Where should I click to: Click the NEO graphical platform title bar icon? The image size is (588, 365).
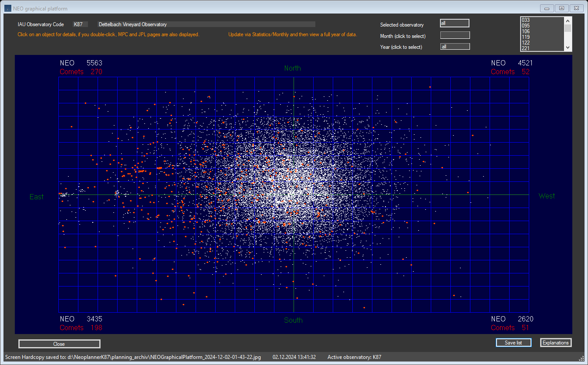7,8
